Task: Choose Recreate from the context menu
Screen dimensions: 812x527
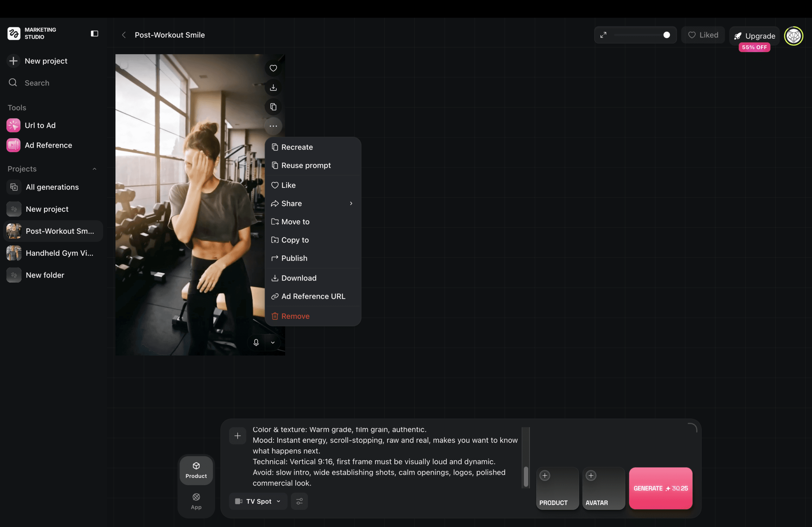Action: [313, 147]
